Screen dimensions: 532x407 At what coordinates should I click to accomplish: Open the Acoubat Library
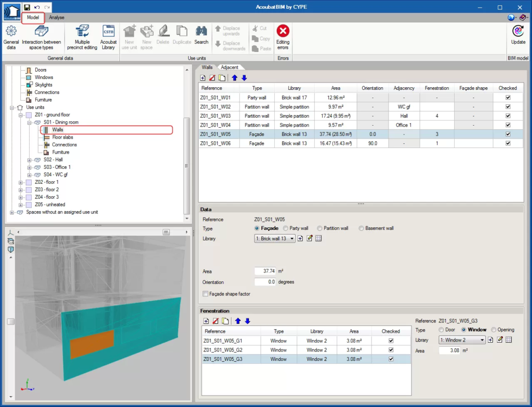click(108, 36)
